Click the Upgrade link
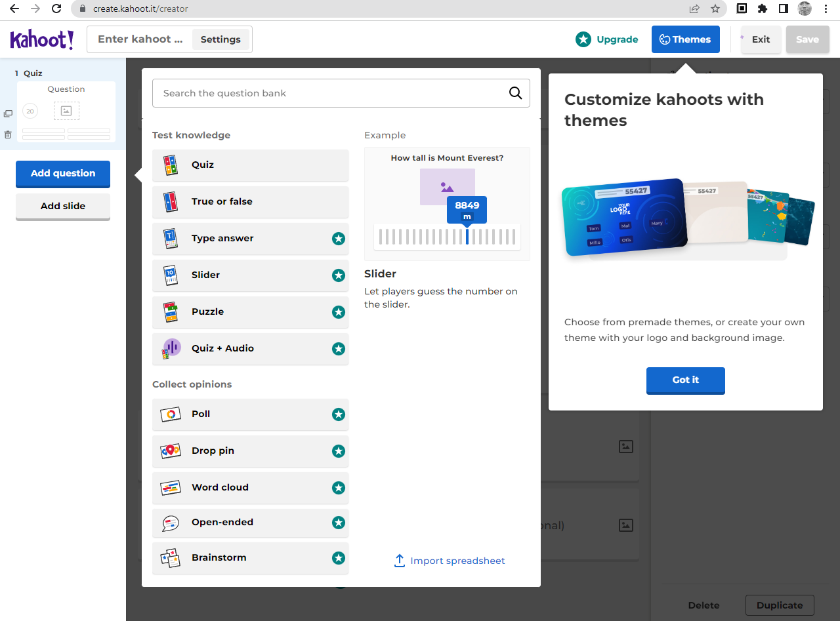 [x=606, y=39]
